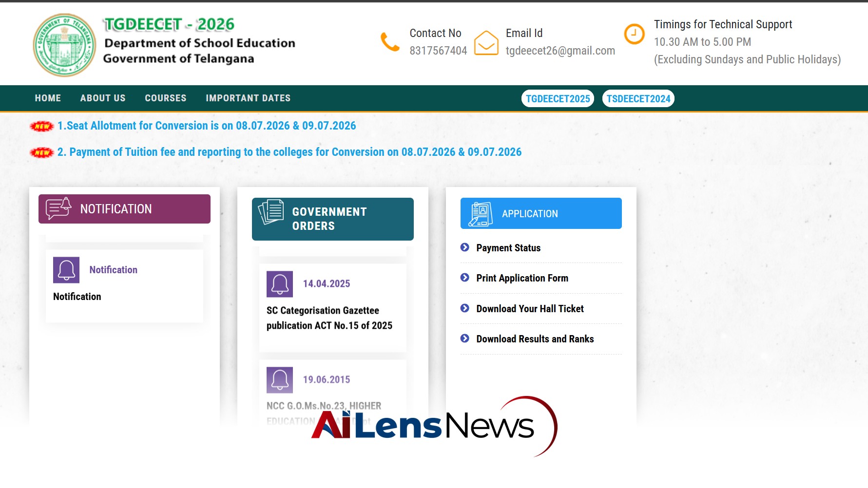
Task: Open the NCC G.O.Ms.No.23 order
Action: 324,413
